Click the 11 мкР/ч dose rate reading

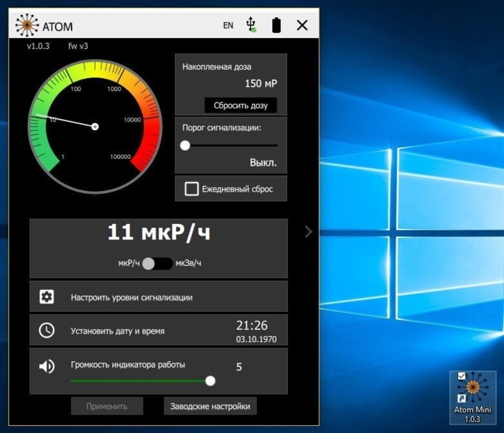[159, 232]
